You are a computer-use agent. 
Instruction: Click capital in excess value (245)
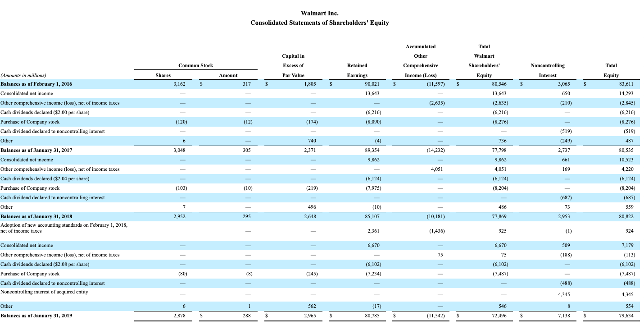click(312, 274)
